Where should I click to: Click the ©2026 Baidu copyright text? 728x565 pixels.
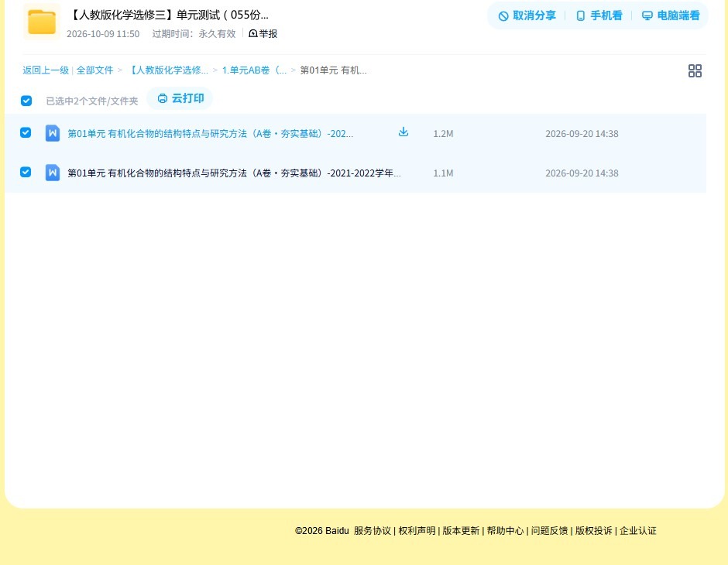click(321, 531)
